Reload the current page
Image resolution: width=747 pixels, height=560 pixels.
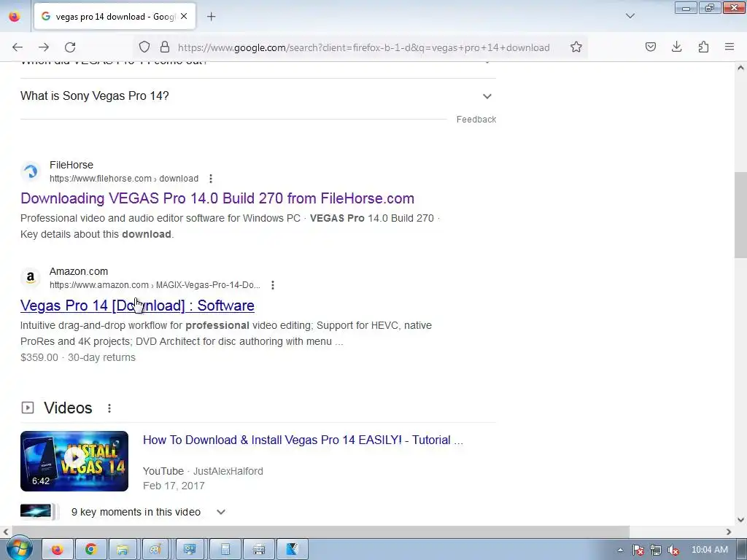(x=70, y=47)
